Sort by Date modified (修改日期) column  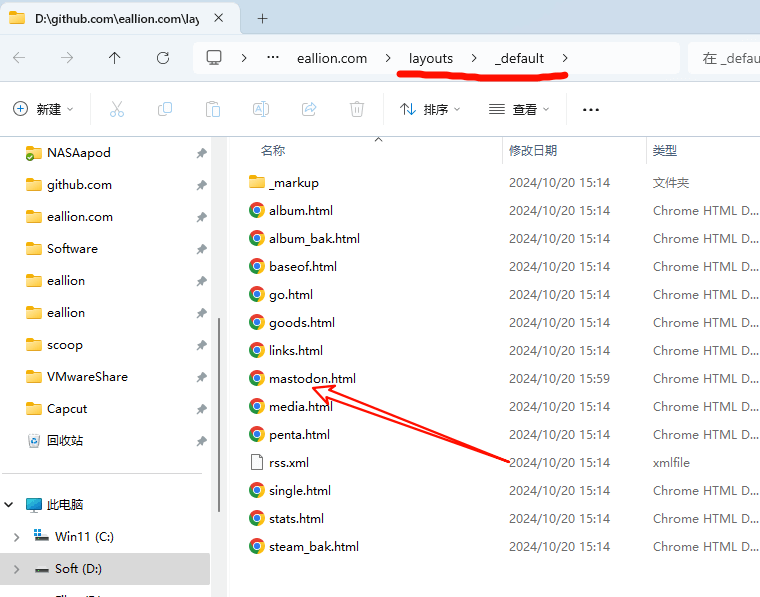point(533,151)
